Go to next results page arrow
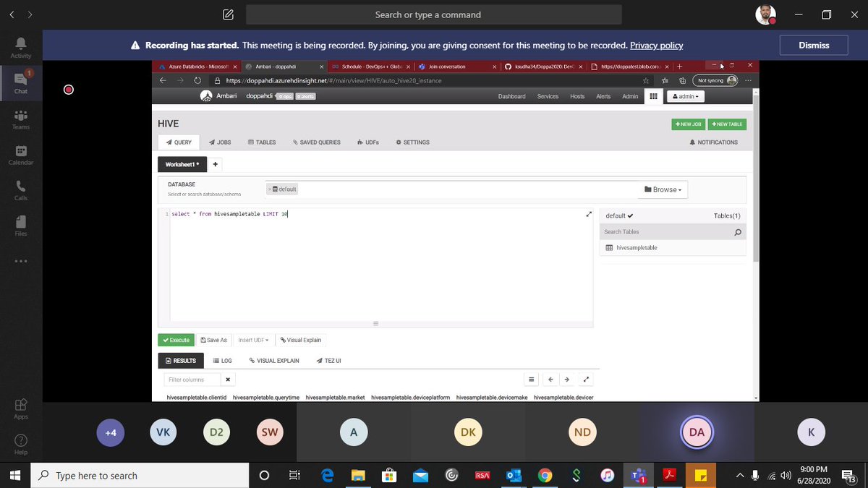868x488 pixels. [x=567, y=379]
